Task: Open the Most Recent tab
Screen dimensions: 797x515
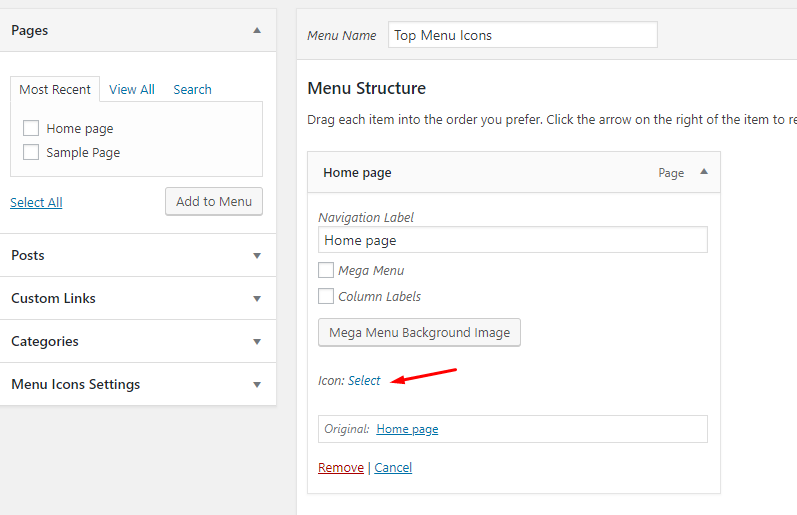Action: click(x=55, y=89)
